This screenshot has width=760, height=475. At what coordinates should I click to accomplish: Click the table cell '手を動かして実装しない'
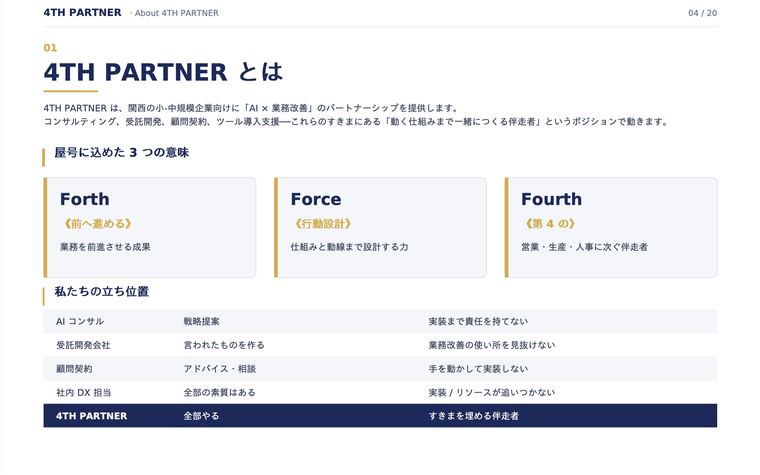pos(478,369)
